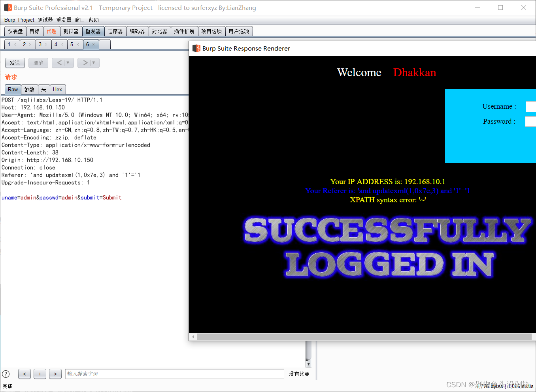The width and height of the screenshot is (536, 392).
Task: Select the 头 headers request tab
Action: (x=44, y=89)
